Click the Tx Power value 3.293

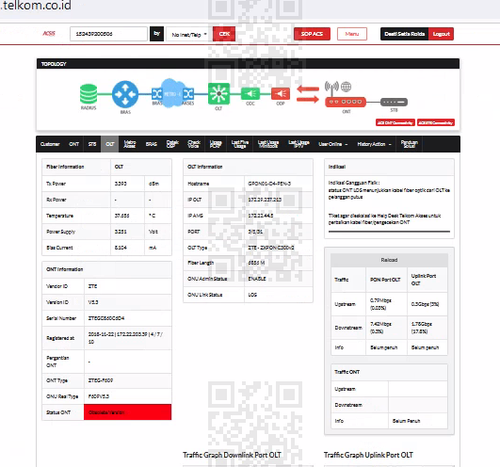[x=121, y=184]
